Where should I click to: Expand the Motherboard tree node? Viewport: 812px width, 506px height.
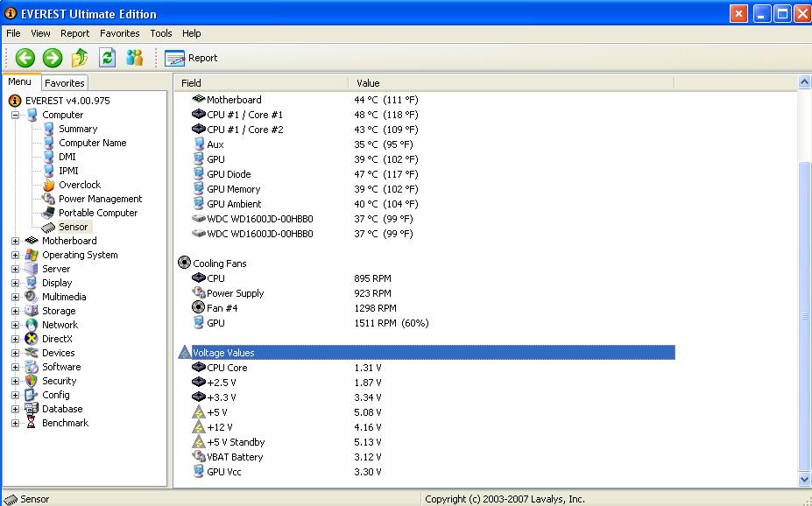[x=16, y=241]
